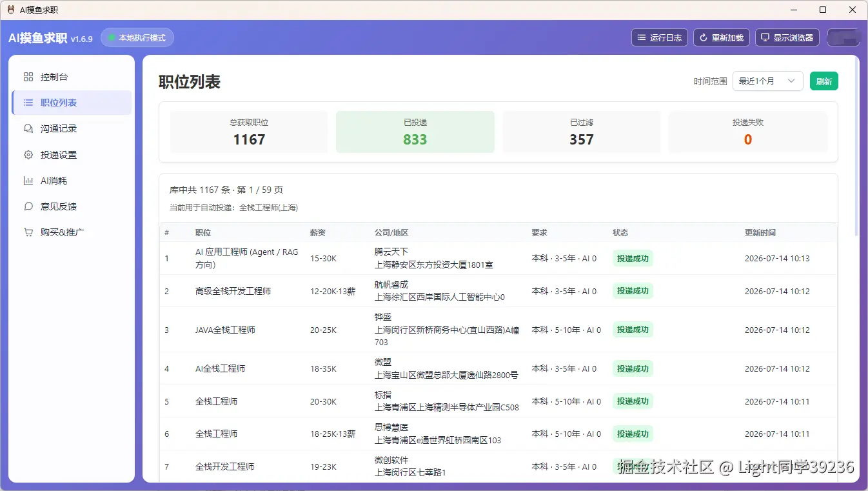Click the 重新加载 button

point(722,37)
